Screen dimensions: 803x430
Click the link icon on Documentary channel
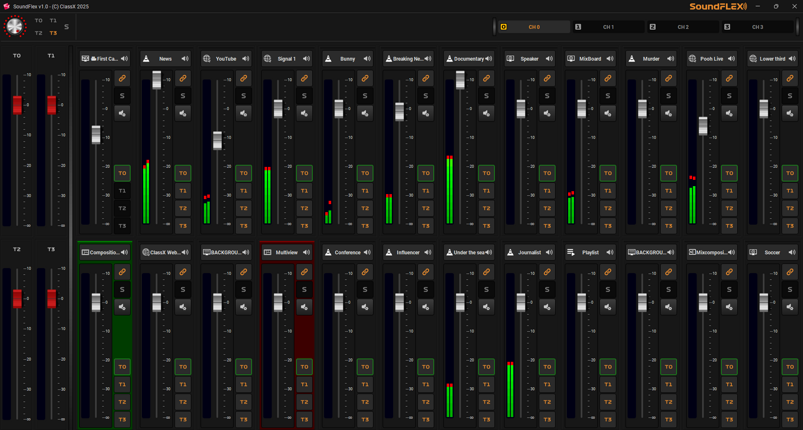tap(486, 78)
